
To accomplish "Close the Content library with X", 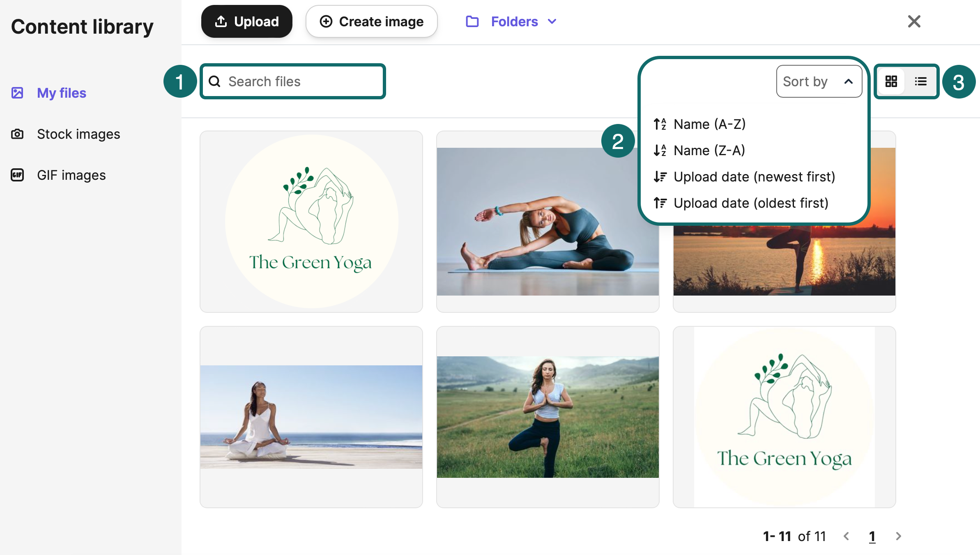I will point(914,21).
